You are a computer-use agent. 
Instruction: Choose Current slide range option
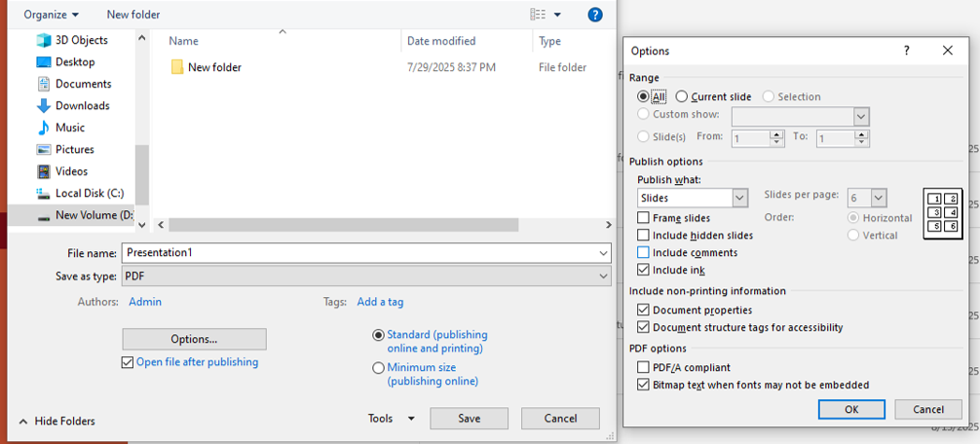[x=682, y=96]
